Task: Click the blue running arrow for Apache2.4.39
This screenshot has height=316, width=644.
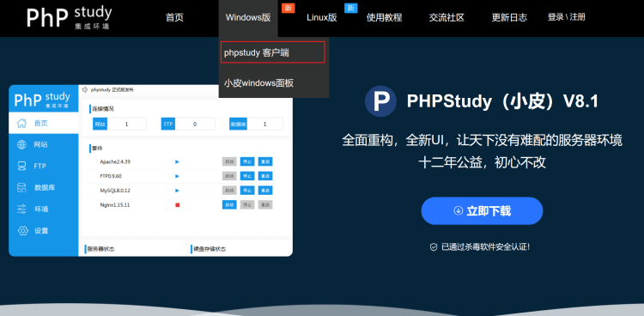Action: (x=178, y=162)
